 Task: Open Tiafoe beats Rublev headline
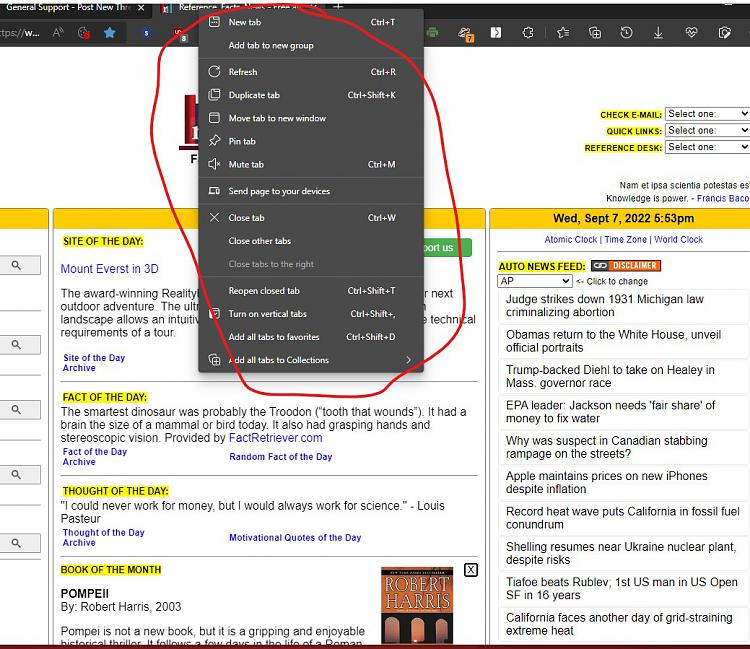point(622,589)
